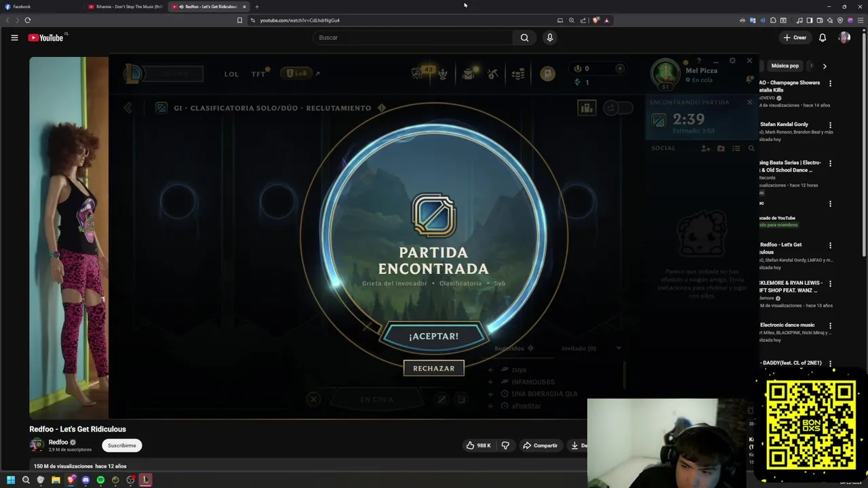Open options for Electronic dance music video
Viewport: 868px width, 488px height.
(x=830, y=325)
